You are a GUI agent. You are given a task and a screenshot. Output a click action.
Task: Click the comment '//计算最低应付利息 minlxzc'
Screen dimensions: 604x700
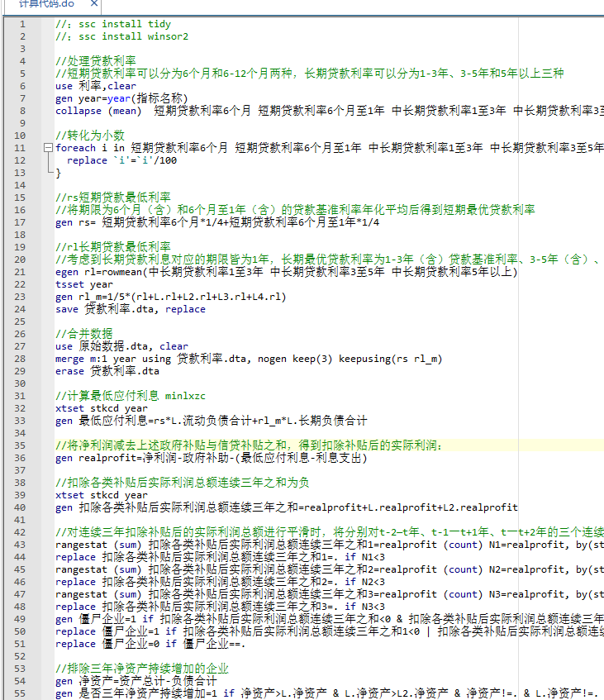tap(131, 396)
